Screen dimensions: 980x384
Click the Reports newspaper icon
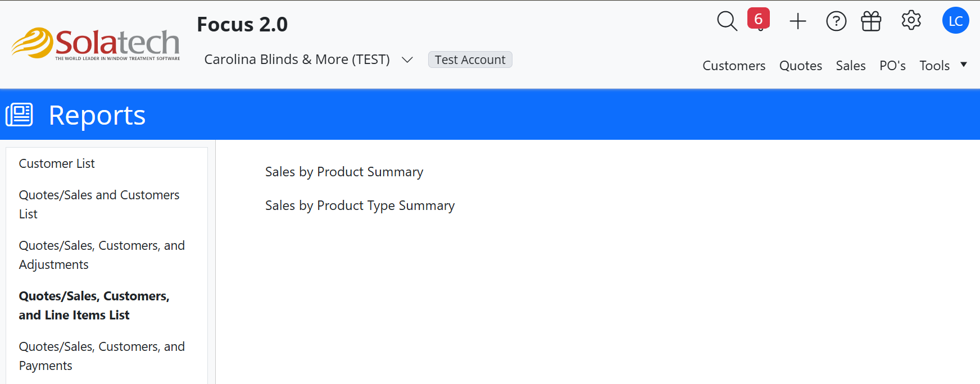(19, 115)
